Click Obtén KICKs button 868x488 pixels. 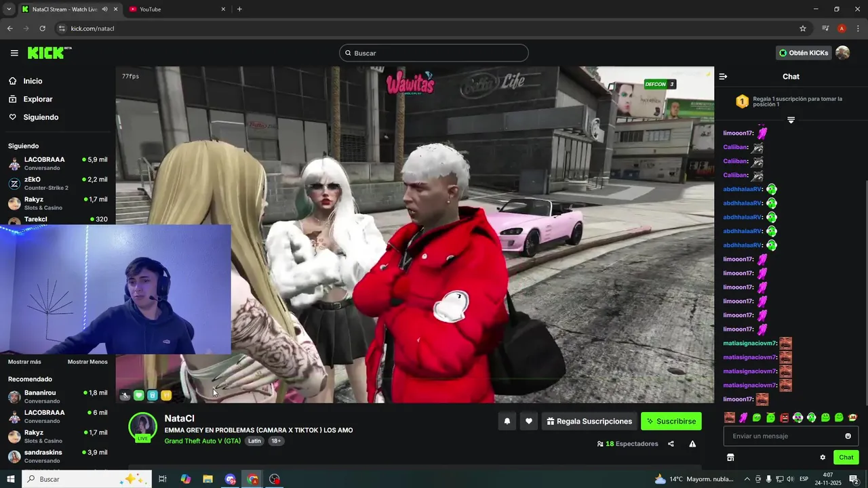tap(804, 53)
